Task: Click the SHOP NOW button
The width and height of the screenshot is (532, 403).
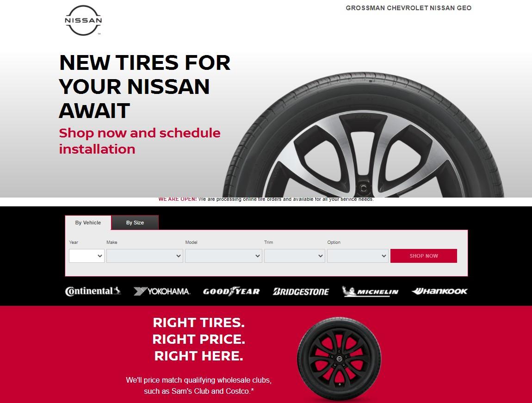Action: tap(423, 256)
